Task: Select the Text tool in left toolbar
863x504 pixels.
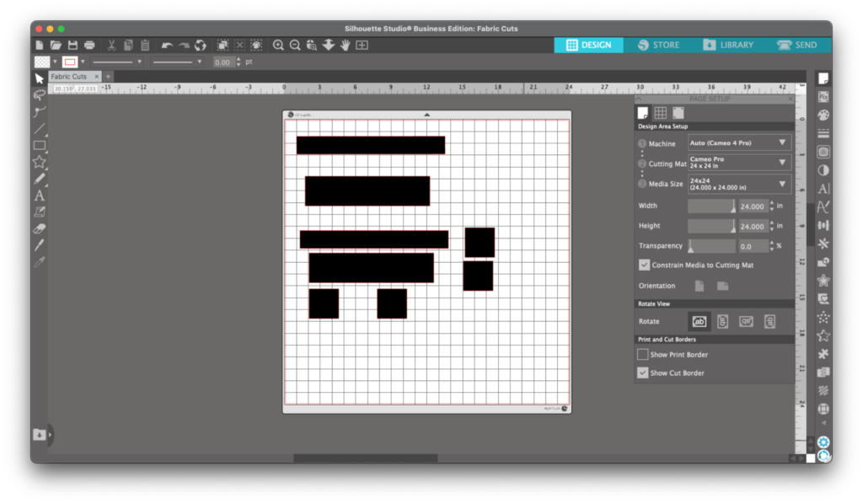Action: [39, 196]
